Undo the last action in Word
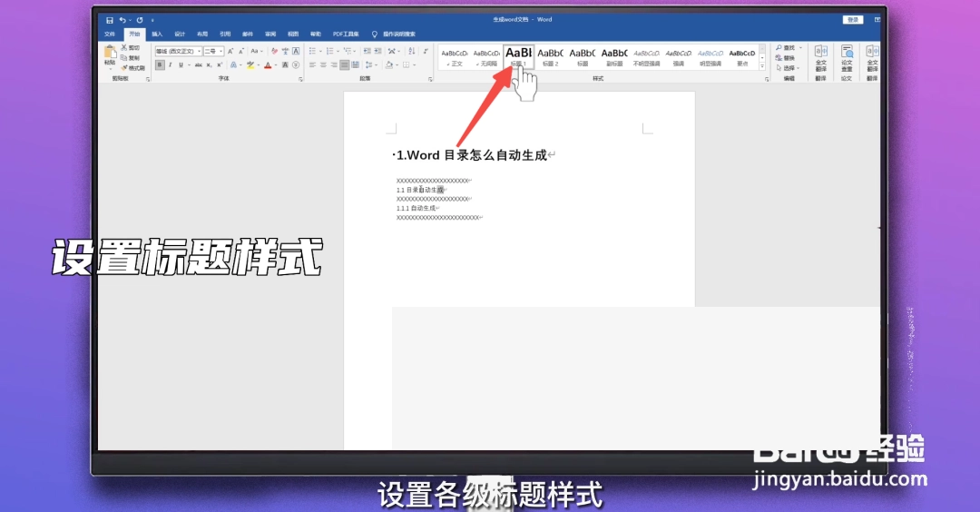 pos(122,20)
